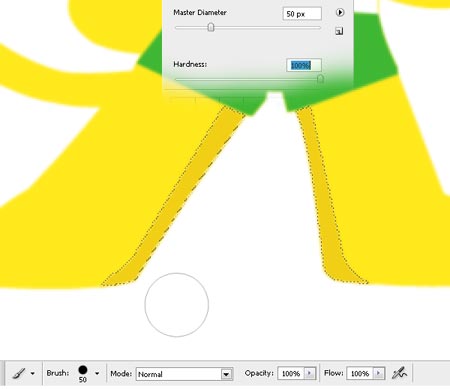Image resolution: width=450 pixels, height=389 pixels.
Task: Click the Hardness label
Action: click(190, 64)
